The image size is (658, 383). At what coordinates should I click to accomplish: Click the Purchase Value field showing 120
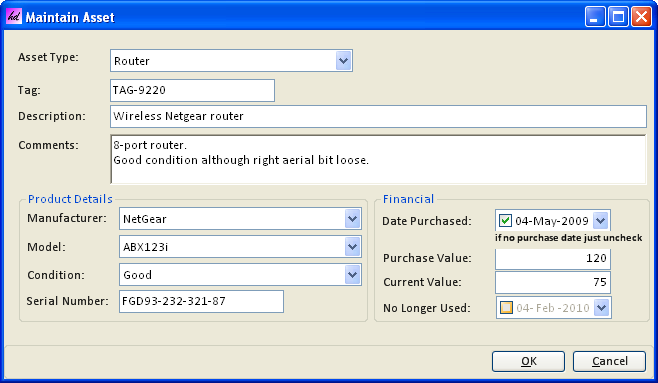(553, 258)
